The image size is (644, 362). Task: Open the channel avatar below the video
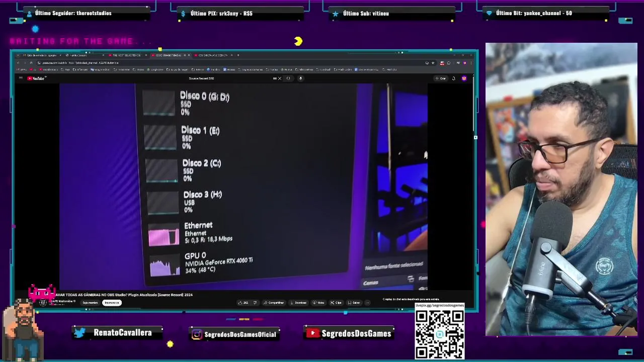43,302
